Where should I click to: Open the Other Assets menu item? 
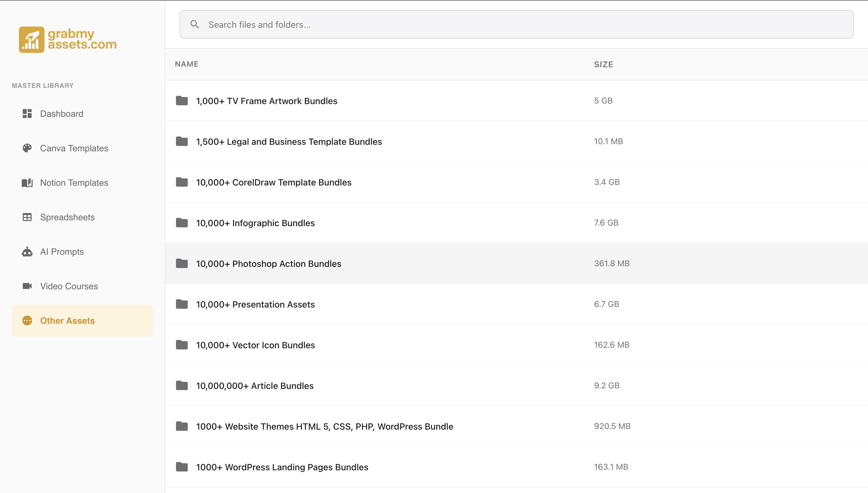tap(67, 321)
